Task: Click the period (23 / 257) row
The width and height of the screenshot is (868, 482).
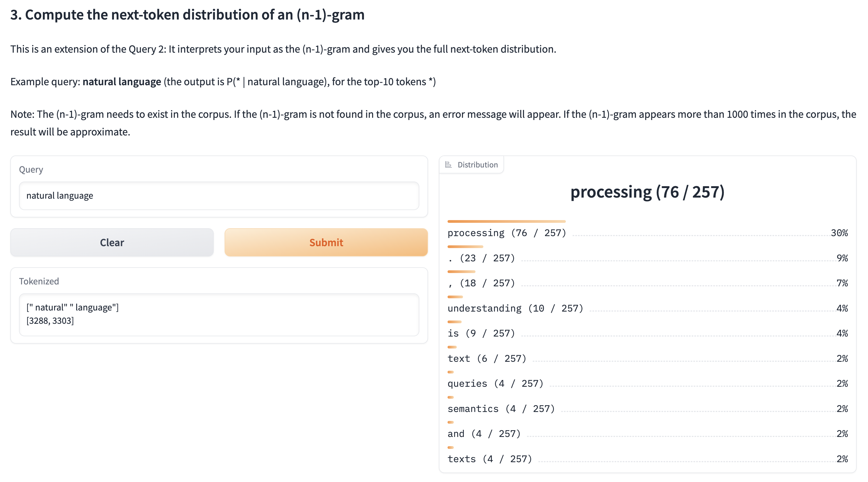Action: (647, 258)
